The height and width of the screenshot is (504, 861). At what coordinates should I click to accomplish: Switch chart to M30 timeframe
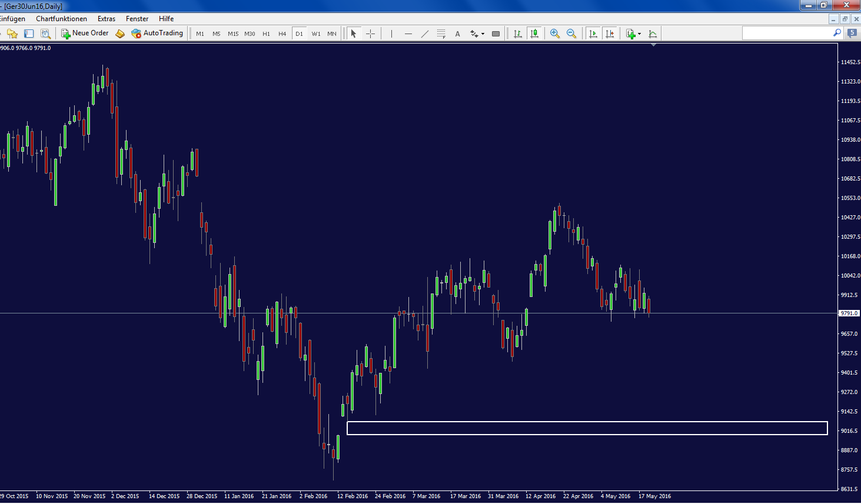coord(250,34)
